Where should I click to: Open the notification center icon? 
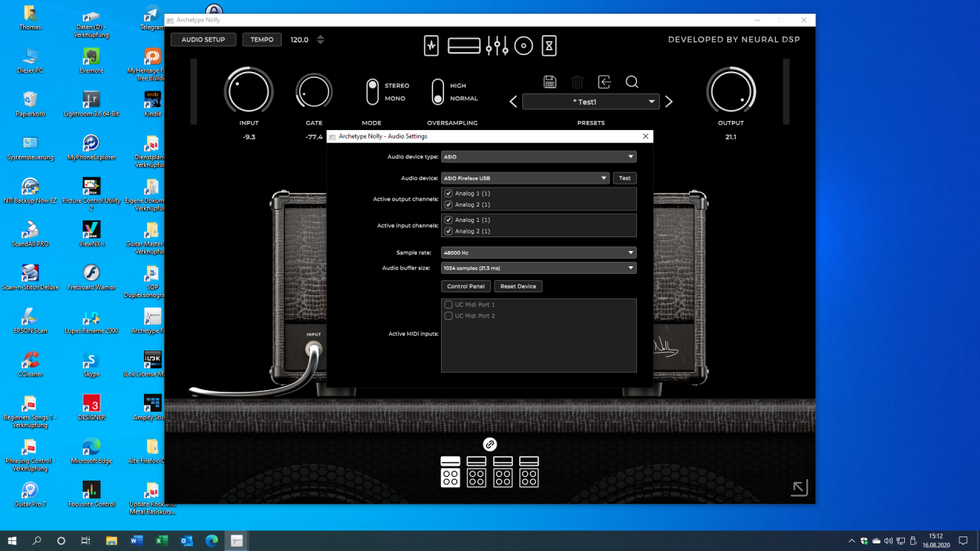point(964,540)
